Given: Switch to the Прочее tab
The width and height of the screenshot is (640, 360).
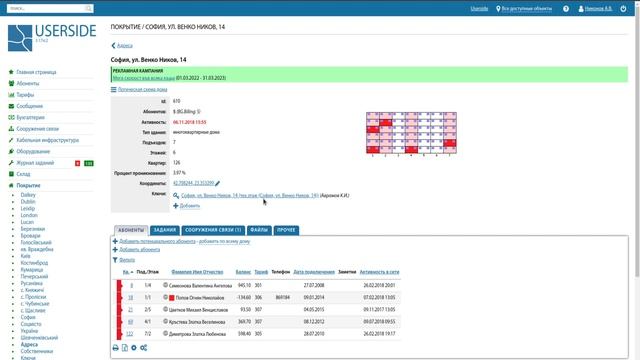Looking at the screenshot, I should pyautogui.click(x=286, y=230).
